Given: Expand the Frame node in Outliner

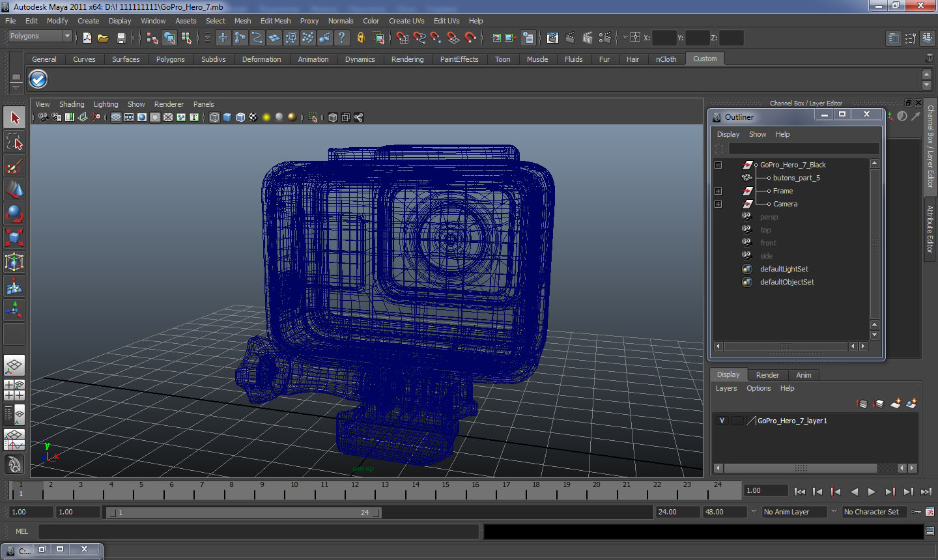Looking at the screenshot, I should coord(718,191).
